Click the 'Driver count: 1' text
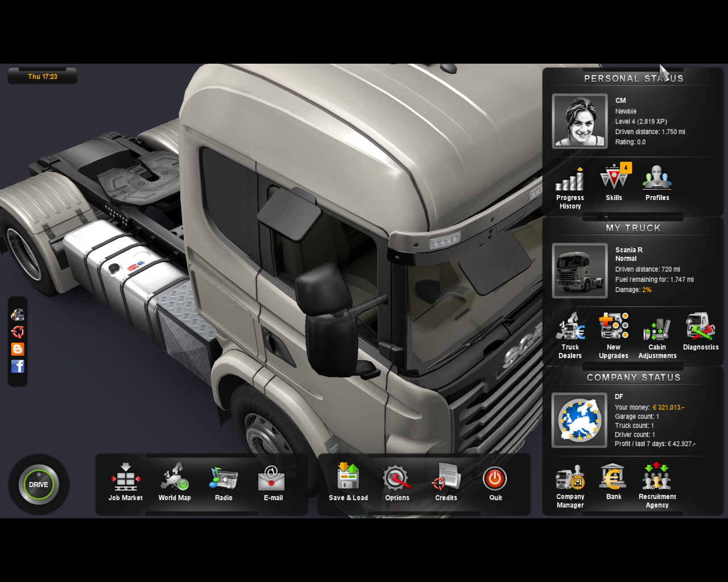Viewport: 728px width, 582px height. tap(635, 435)
